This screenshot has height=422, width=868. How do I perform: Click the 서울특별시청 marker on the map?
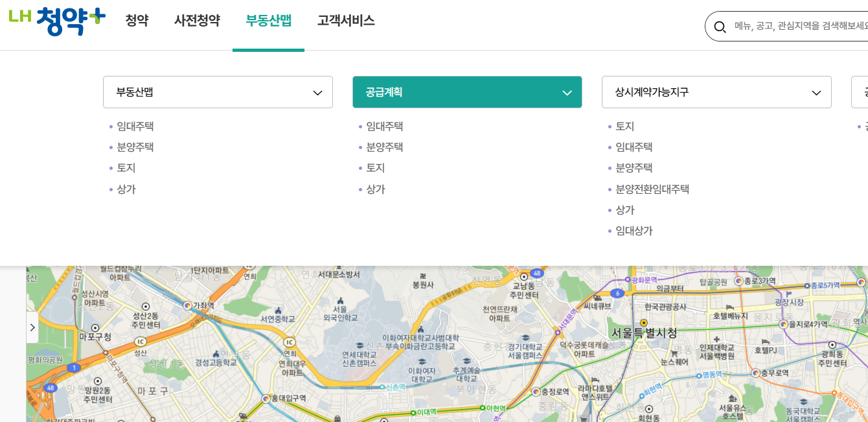pos(643,321)
